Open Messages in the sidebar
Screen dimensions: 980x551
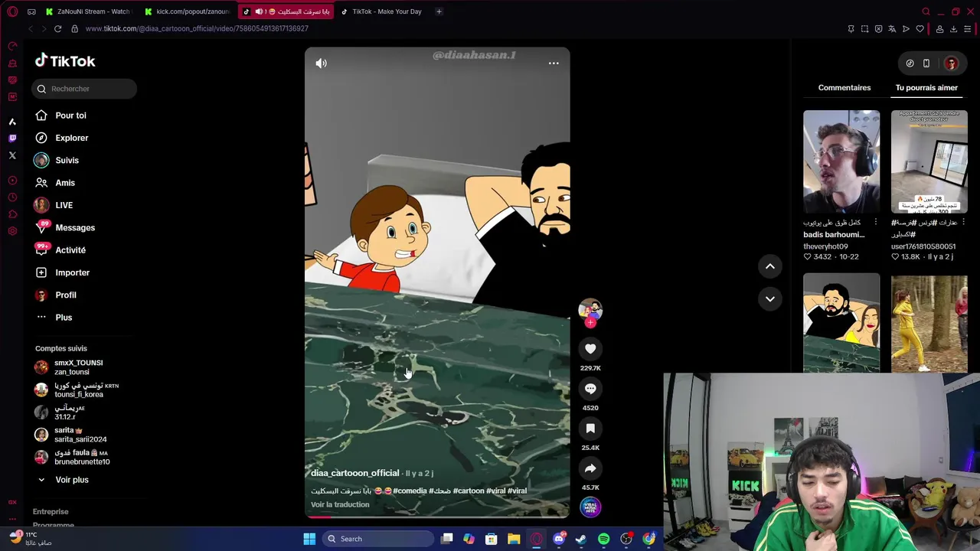tap(65, 227)
